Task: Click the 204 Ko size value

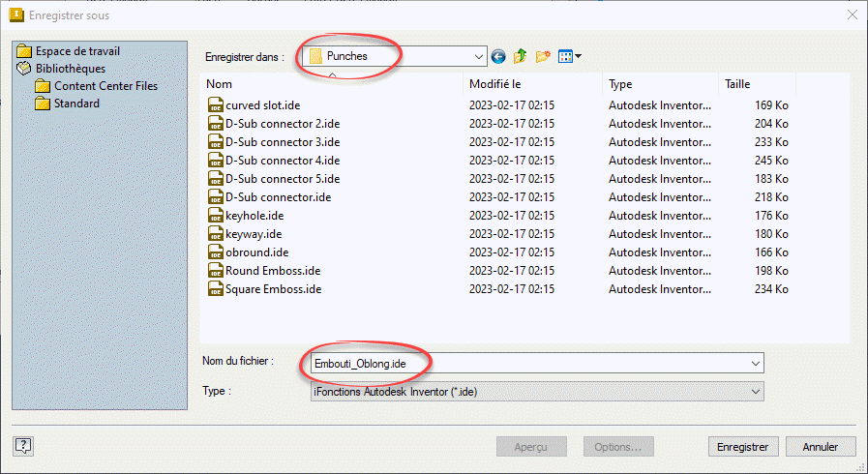Action: coord(771,124)
